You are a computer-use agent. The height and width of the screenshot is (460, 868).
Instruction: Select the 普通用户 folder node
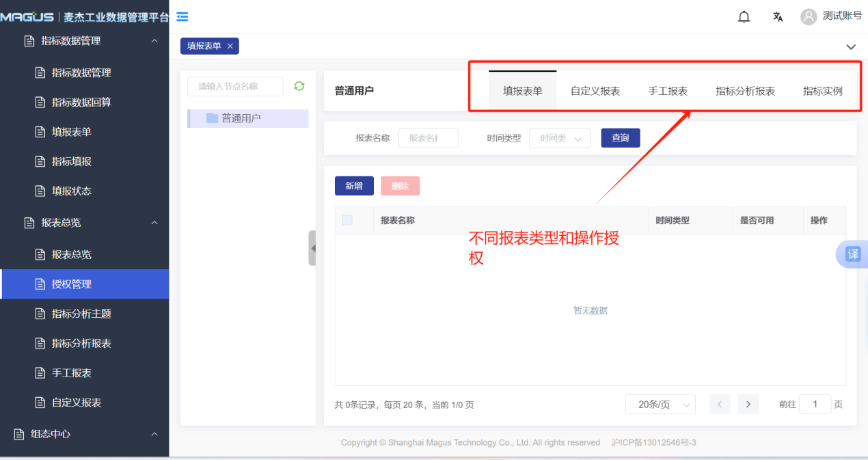pos(241,118)
